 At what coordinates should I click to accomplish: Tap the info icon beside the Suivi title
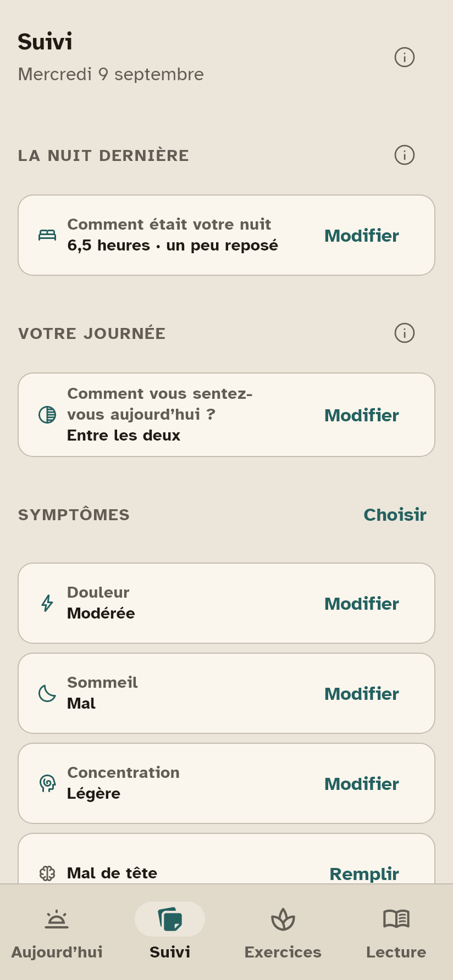coord(405,57)
